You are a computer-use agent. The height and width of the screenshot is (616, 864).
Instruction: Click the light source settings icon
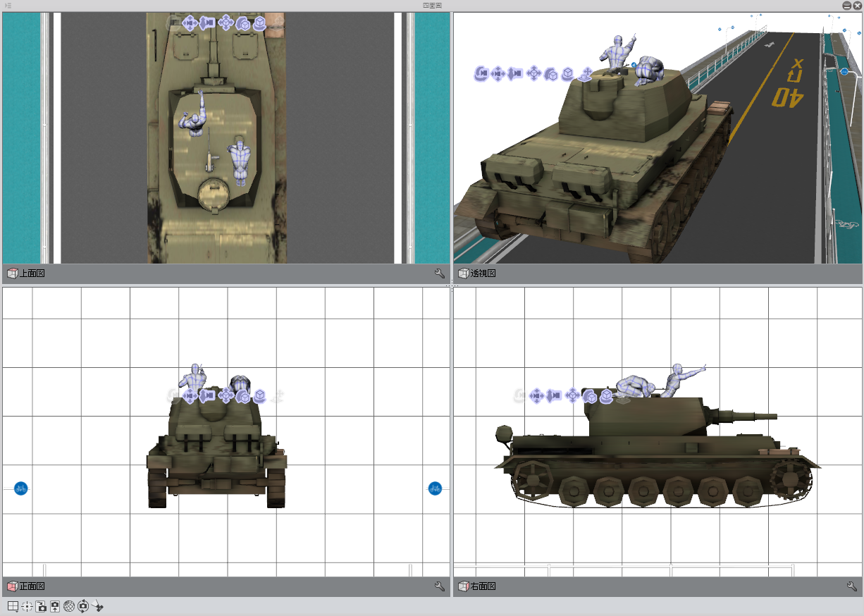coord(97,606)
